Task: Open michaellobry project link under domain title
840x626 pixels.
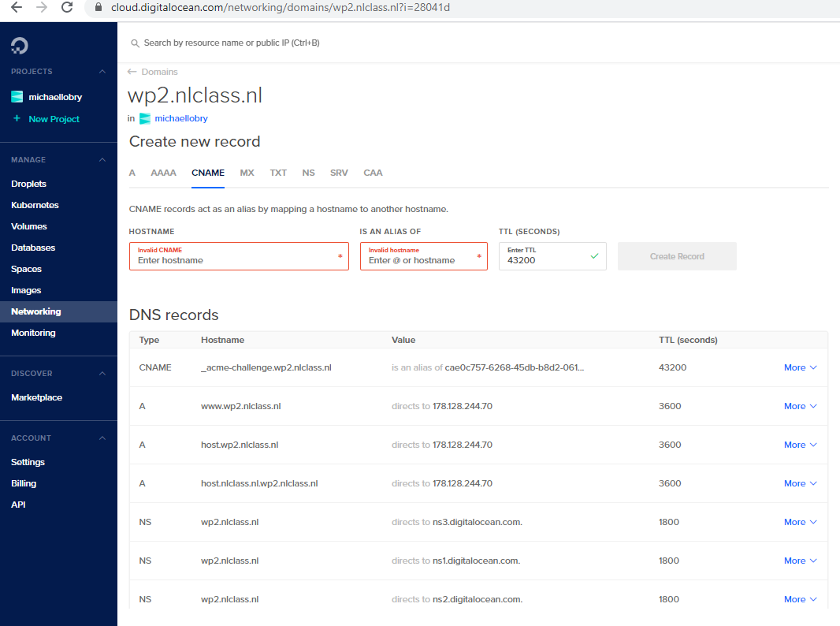Action: (x=181, y=118)
